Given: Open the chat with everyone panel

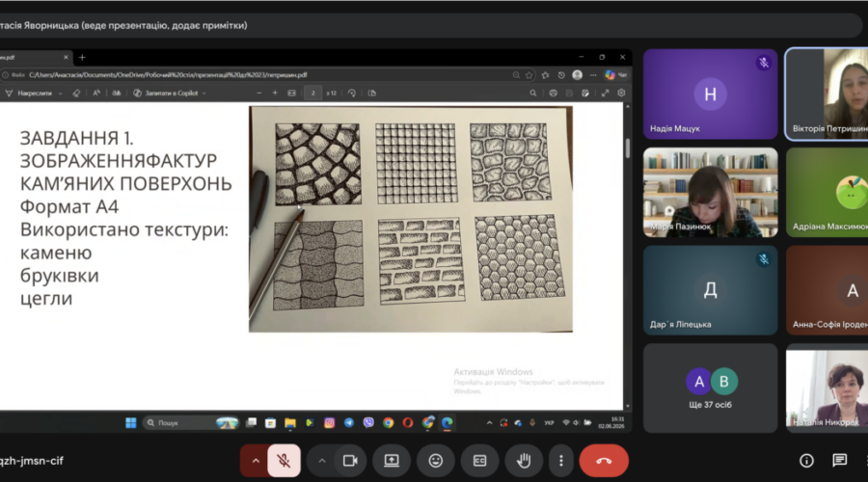Looking at the screenshot, I should pos(839,461).
